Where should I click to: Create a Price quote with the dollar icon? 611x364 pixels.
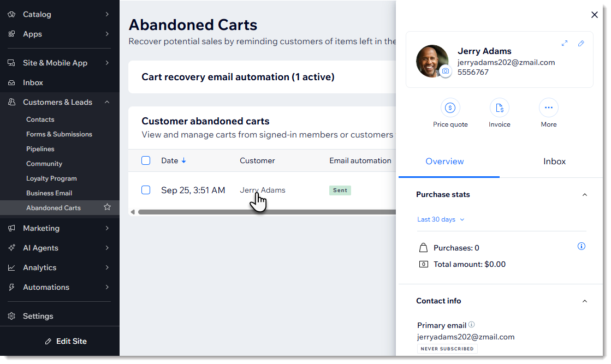click(450, 108)
